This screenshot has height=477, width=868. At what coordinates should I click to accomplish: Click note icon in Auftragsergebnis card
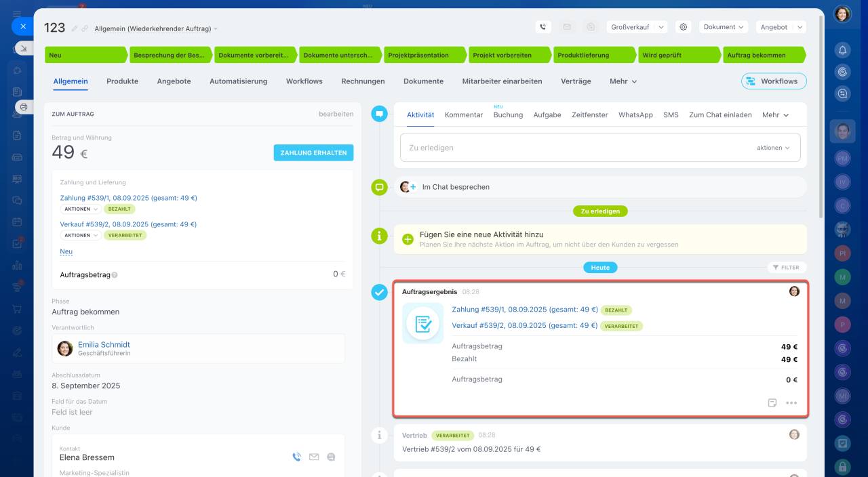tap(772, 402)
